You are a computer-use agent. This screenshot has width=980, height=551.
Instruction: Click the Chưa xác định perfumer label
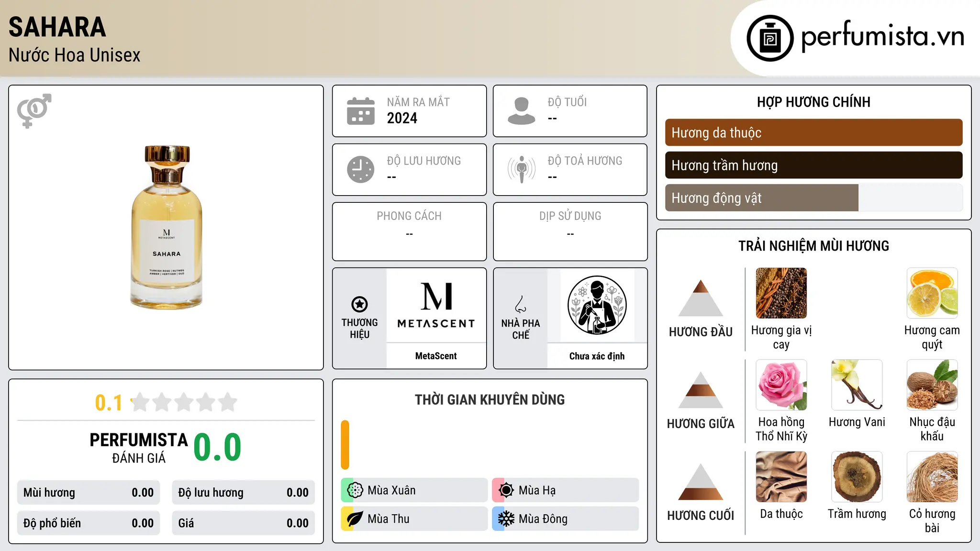[x=597, y=356]
